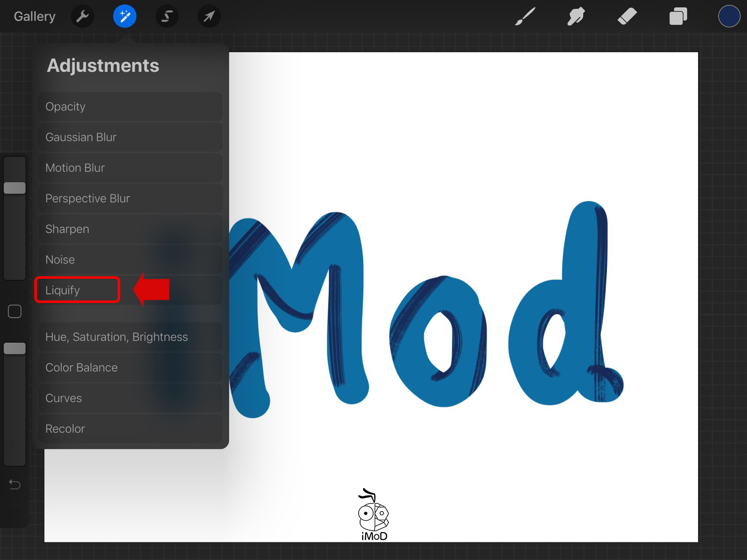Open the active color swatch
Image resolution: width=747 pixels, height=560 pixels.
[729, 16]
